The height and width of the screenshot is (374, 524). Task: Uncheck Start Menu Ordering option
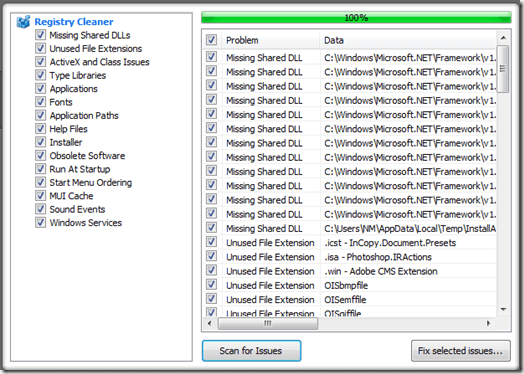pos(40,182)
